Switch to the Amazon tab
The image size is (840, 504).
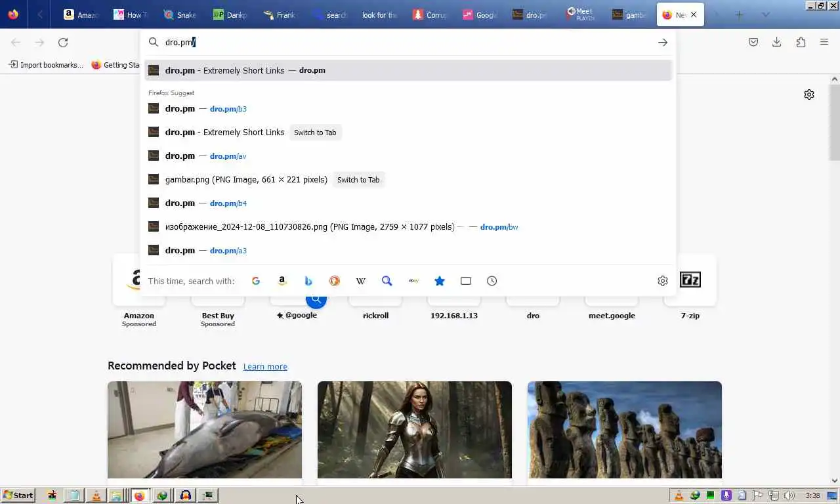pyautogui.click(x=81, y=14)
